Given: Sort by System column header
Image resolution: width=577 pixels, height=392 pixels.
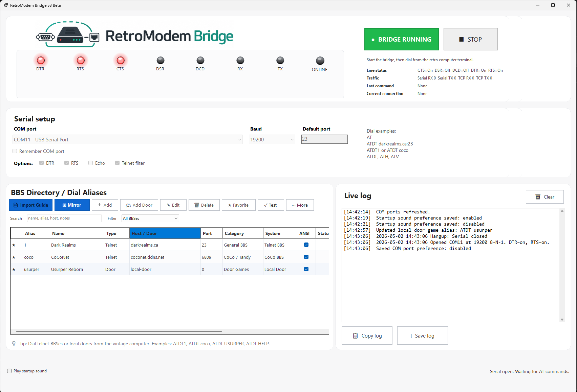Looking at the screenshot, I should point(280,233).
